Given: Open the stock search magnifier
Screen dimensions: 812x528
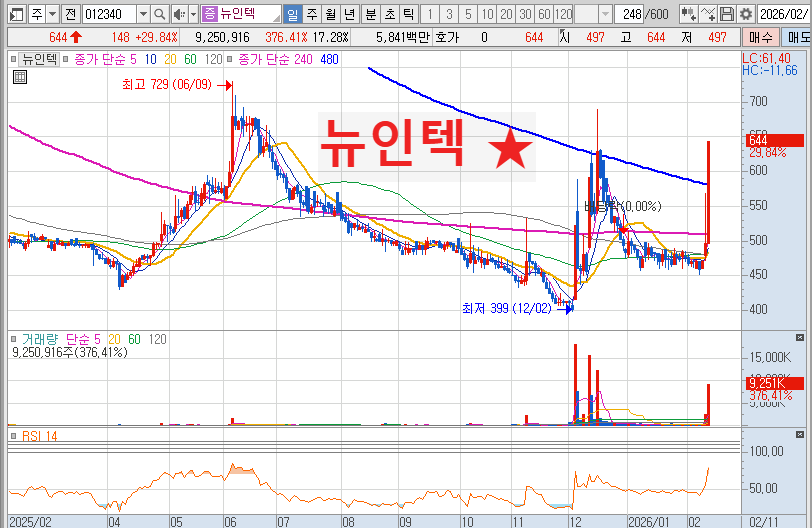Looking at the screenshot, I should [x=160, y=14].
